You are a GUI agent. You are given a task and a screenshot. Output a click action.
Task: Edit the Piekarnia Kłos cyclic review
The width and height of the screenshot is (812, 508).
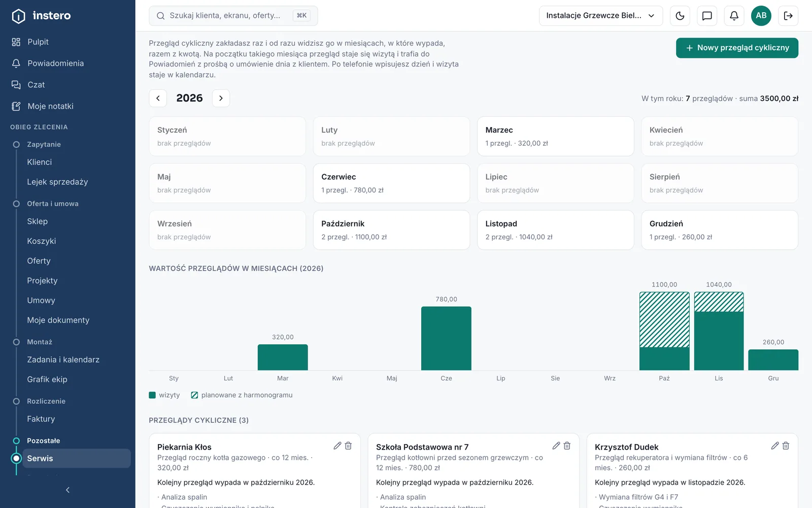pyautogui.click(x=337, y=446)
